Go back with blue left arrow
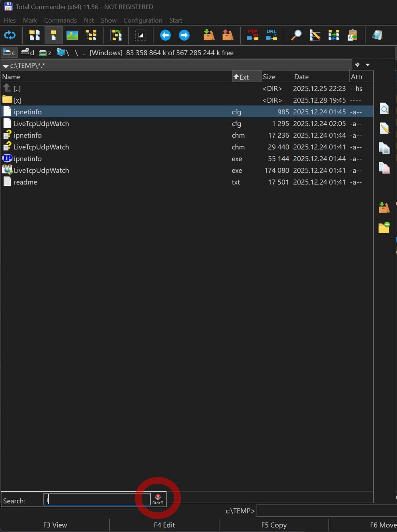397x532 pixels. [165, 35]
